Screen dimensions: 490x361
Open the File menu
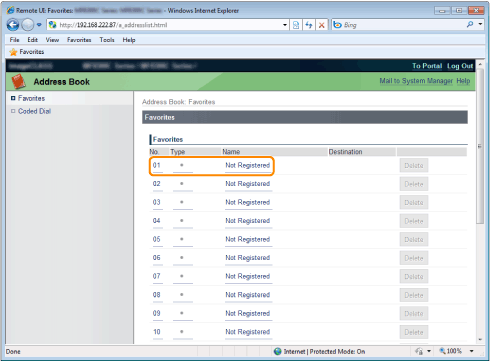14,40
